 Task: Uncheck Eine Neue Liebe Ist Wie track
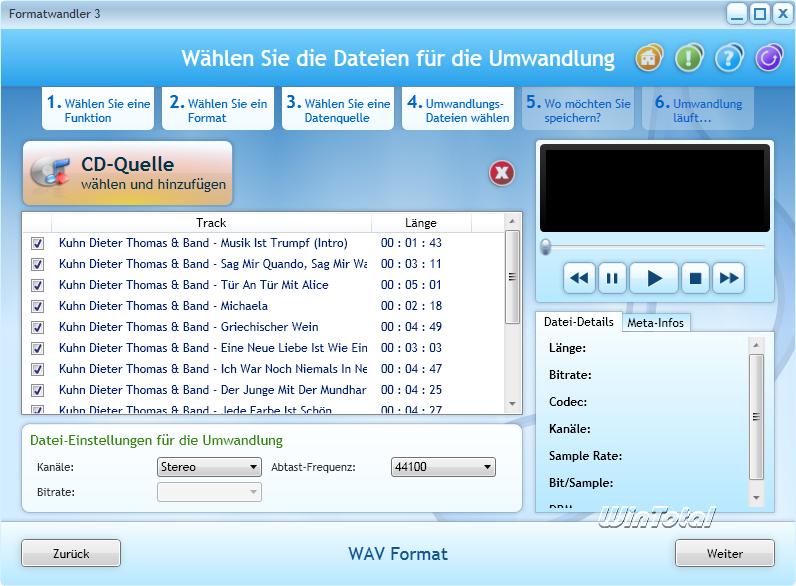(38, 348)
